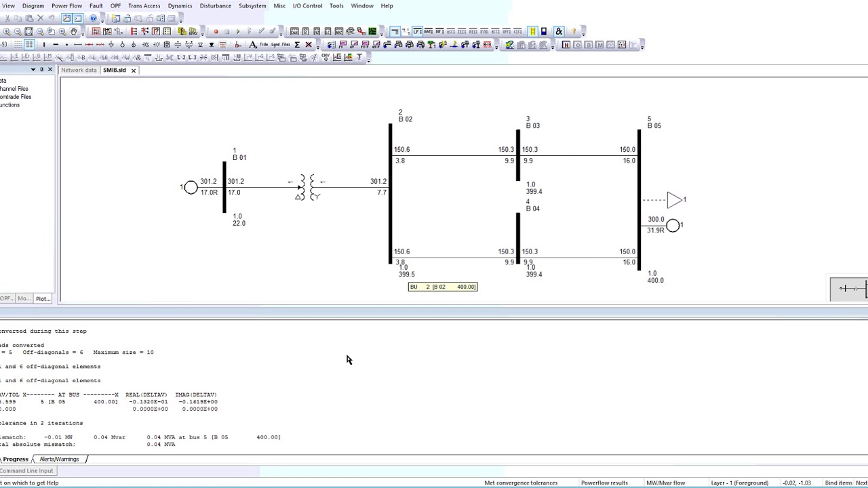The image size is (868, 488).
Task: Open the Fault menu
Action: (96, 5)
